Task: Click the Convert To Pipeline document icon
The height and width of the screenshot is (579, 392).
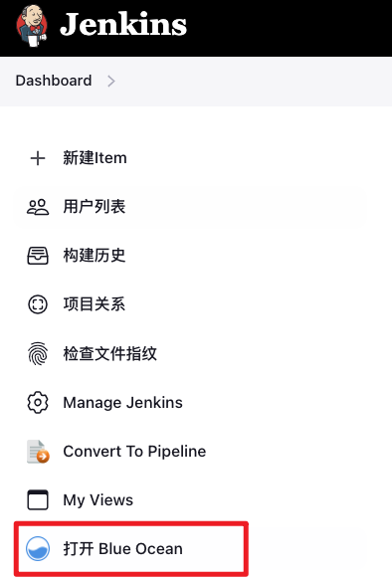Action: tap(38, 452)
